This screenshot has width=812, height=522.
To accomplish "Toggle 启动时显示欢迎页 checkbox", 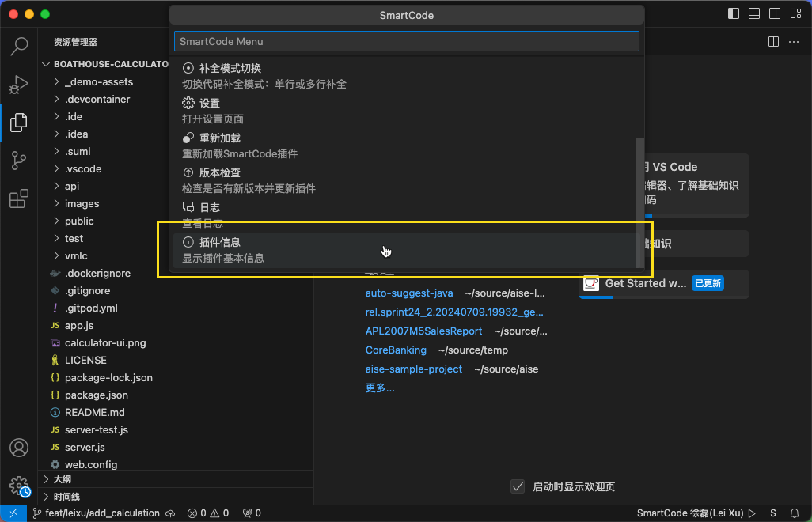I will pos(518,486).
